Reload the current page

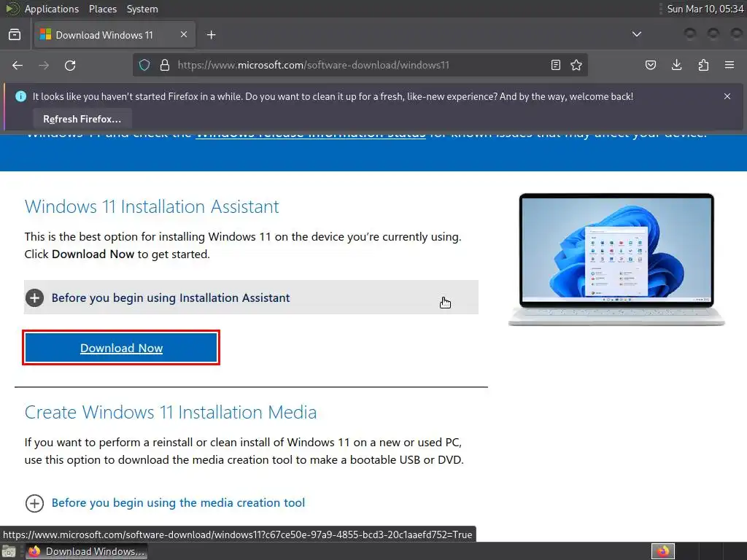pyautogui.click(x=70, y=65)
